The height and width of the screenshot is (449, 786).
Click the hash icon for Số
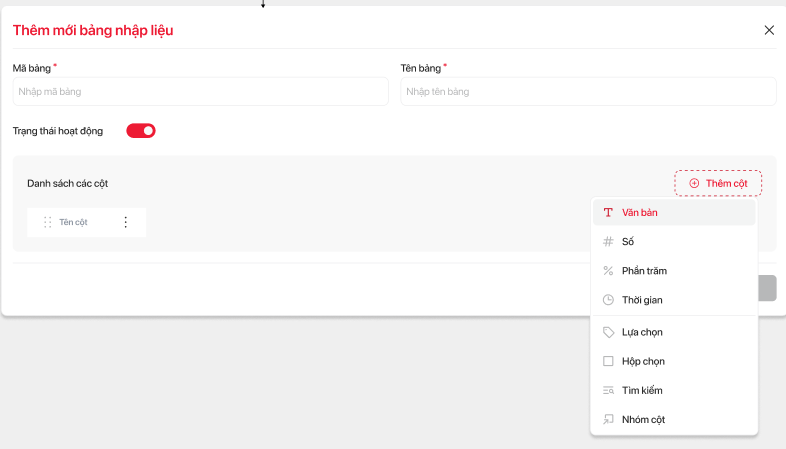click(x=608, y=242)
